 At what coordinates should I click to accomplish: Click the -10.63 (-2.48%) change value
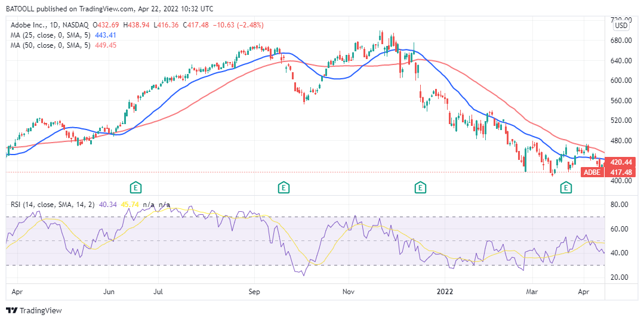tap(238, 26)
